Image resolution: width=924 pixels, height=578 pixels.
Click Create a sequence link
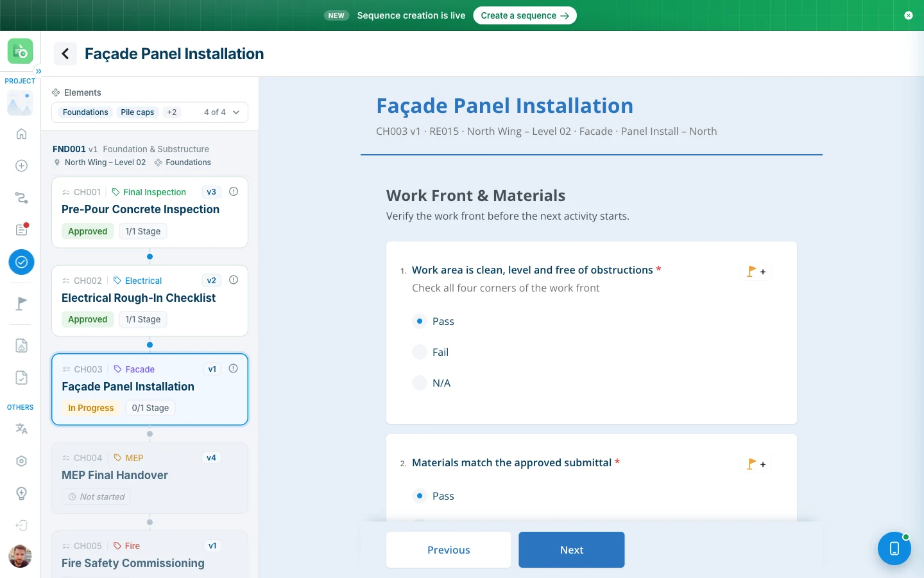(x=525, y=15)
